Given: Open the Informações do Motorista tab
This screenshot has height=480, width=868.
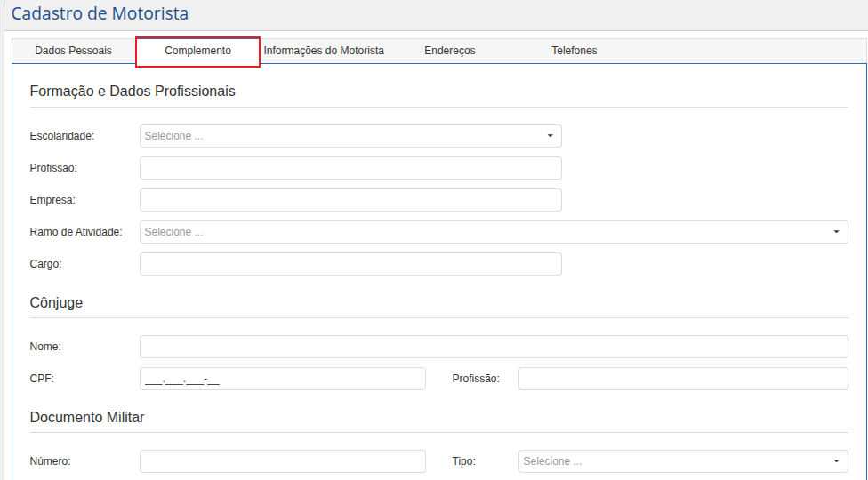Looking at the screenshot, I should pos(324,51).
